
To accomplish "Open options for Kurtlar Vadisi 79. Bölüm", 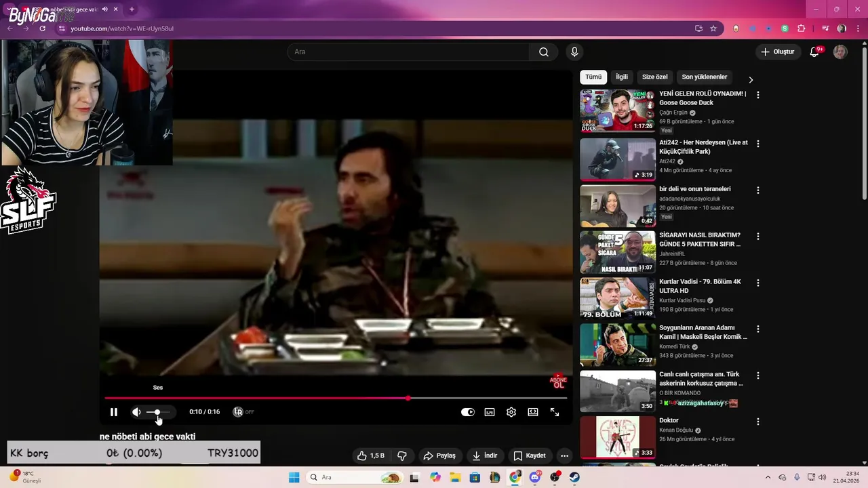I will [x=758, y=283].
